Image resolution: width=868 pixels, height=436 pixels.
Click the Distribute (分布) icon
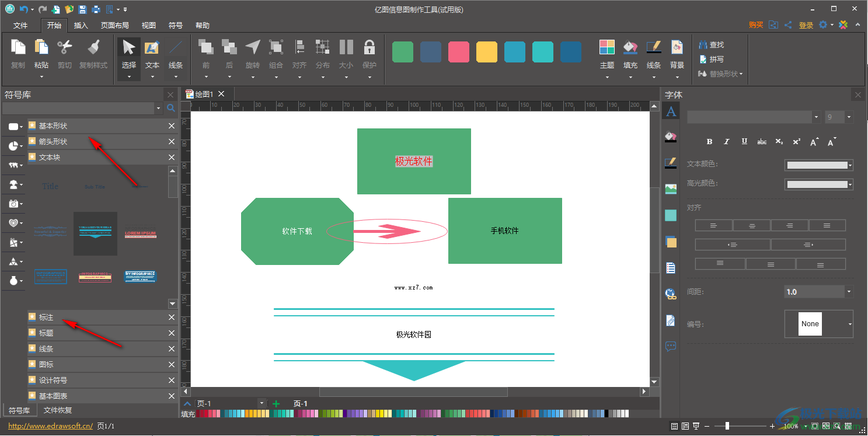pos(322,47)
